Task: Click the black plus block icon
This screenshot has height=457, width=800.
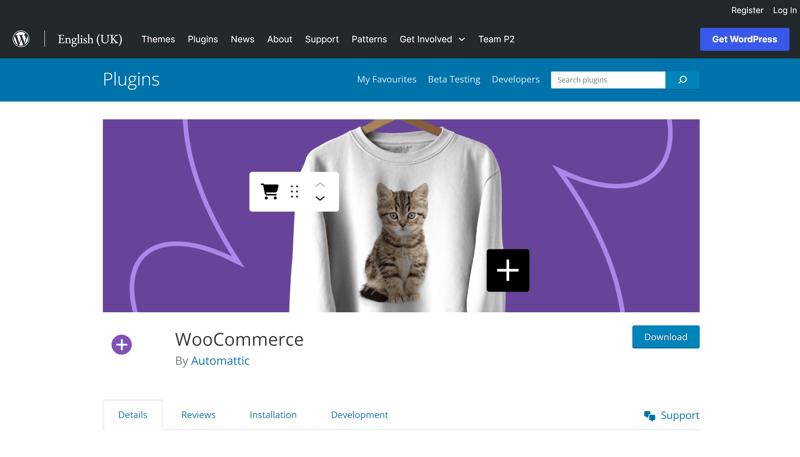Action: 508,270
